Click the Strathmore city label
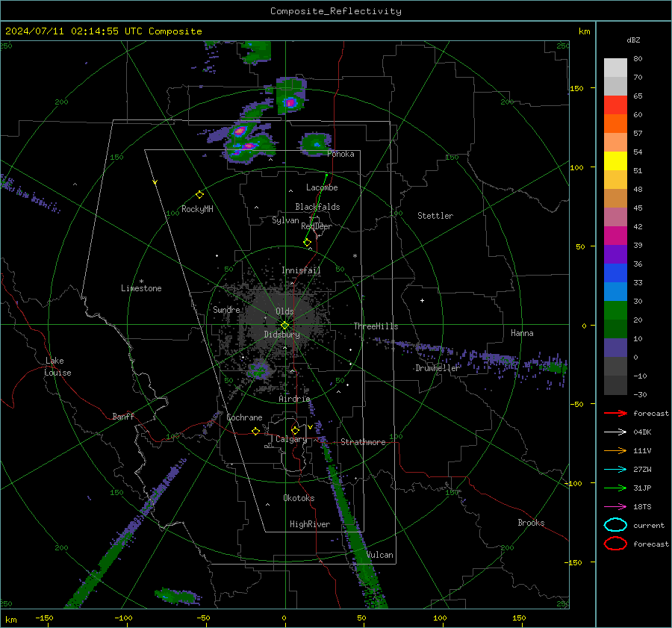Screen dimensions: 672x628 363,442
